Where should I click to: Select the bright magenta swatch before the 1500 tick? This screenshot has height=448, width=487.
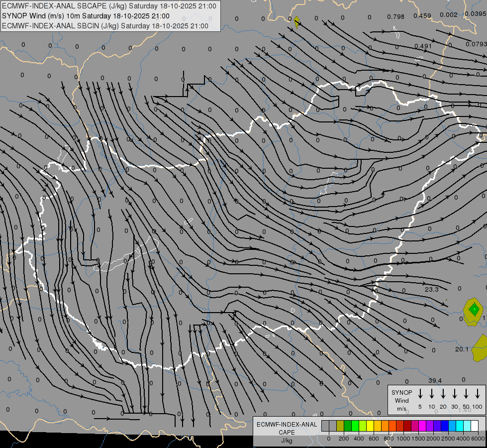pyautogui.click(x=422, y=426)
